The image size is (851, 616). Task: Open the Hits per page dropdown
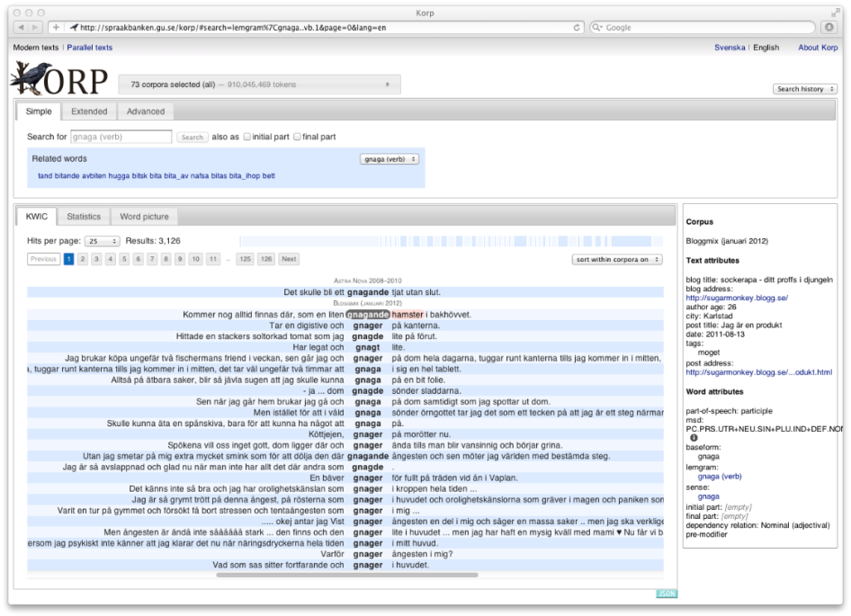(x=102, y=241)
